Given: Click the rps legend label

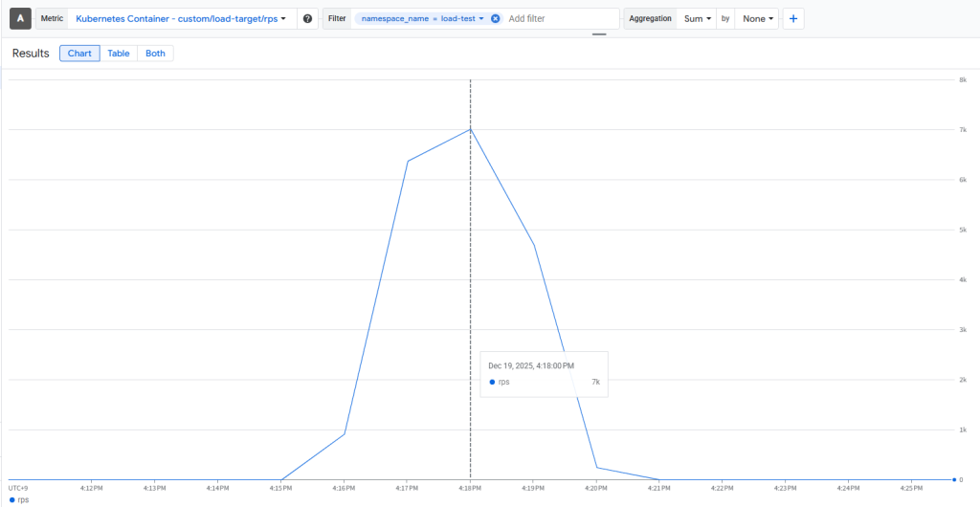Looking at the screenshot, I should [x=24, y=499].
